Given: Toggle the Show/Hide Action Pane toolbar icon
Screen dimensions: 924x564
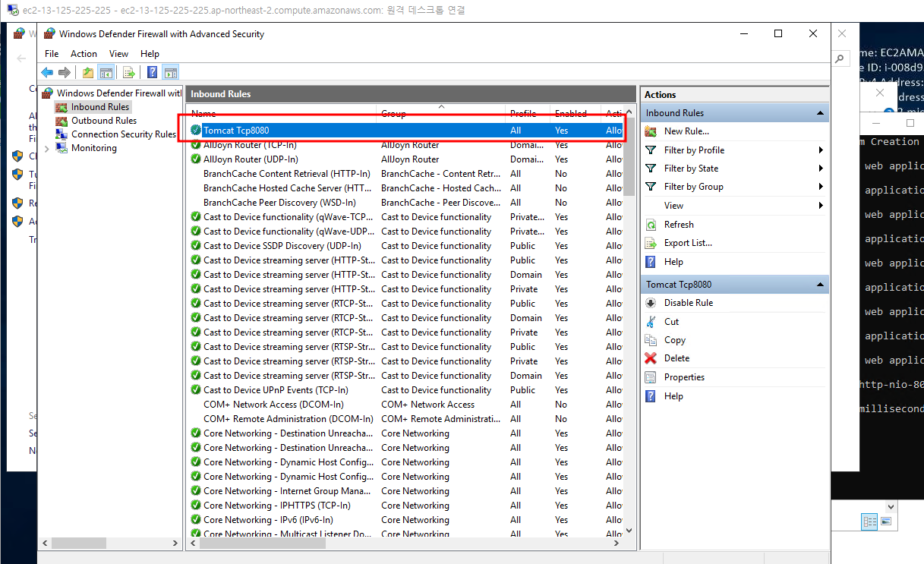Looking at the screenshot, I should click(x=171, y=72).
